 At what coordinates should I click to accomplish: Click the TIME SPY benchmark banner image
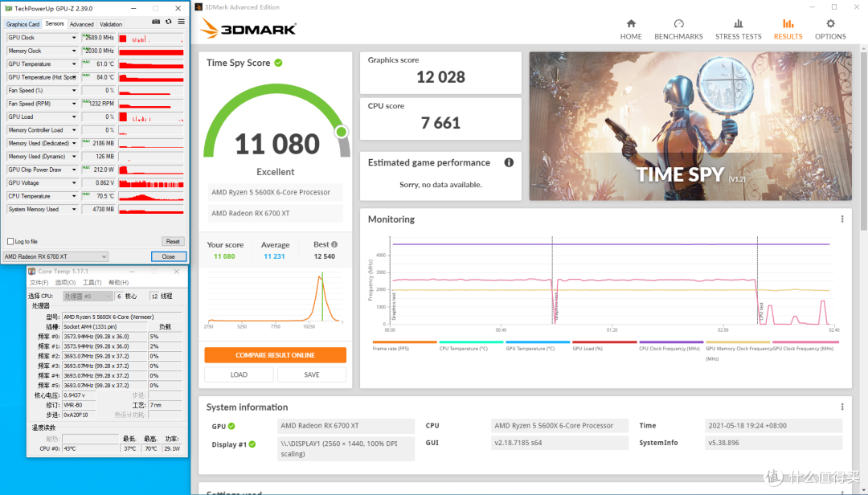click(690, 126)
